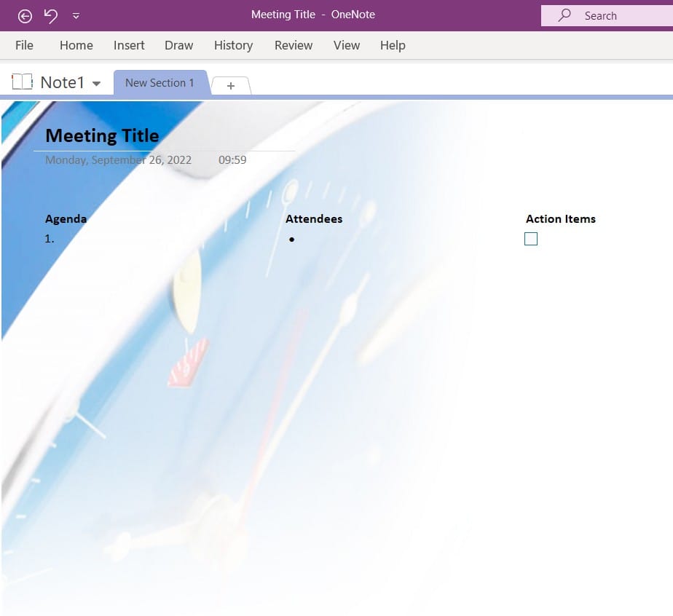Click the Meeting Title page heading
This screenshot has height=616, width=673.
[102, 135]
